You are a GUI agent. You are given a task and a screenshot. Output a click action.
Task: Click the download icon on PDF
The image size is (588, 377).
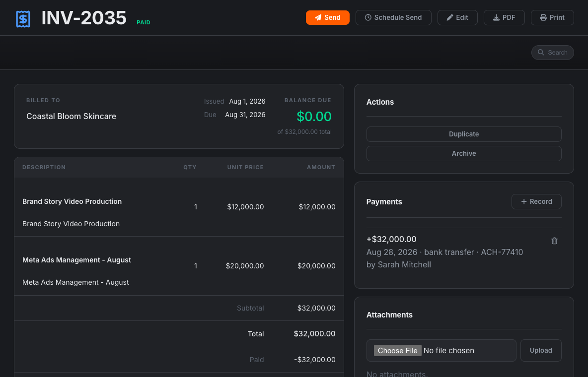[x=496, y=18]
